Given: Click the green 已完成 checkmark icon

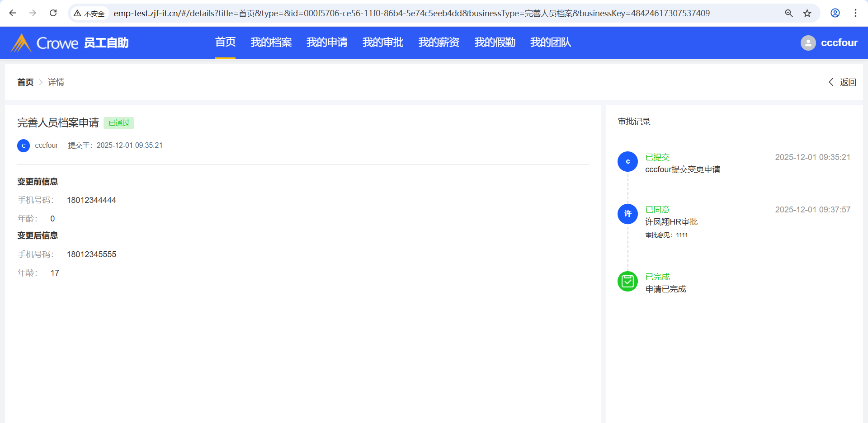Looking at the screenshot, I should click(x=627, y=281).
